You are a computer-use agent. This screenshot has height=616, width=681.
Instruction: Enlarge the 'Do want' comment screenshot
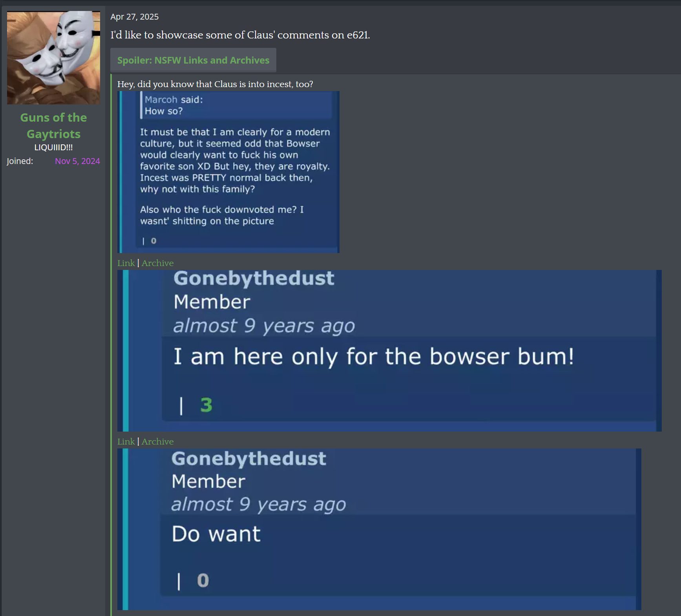(379, 529)
